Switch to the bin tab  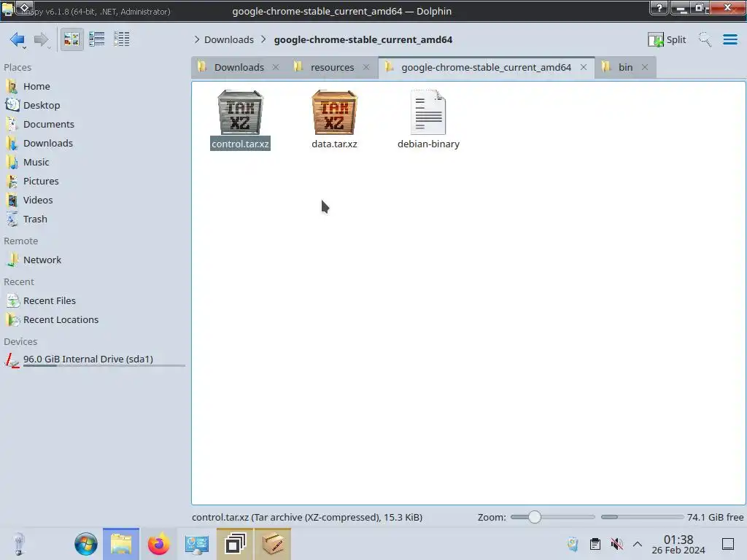point(625,67)
